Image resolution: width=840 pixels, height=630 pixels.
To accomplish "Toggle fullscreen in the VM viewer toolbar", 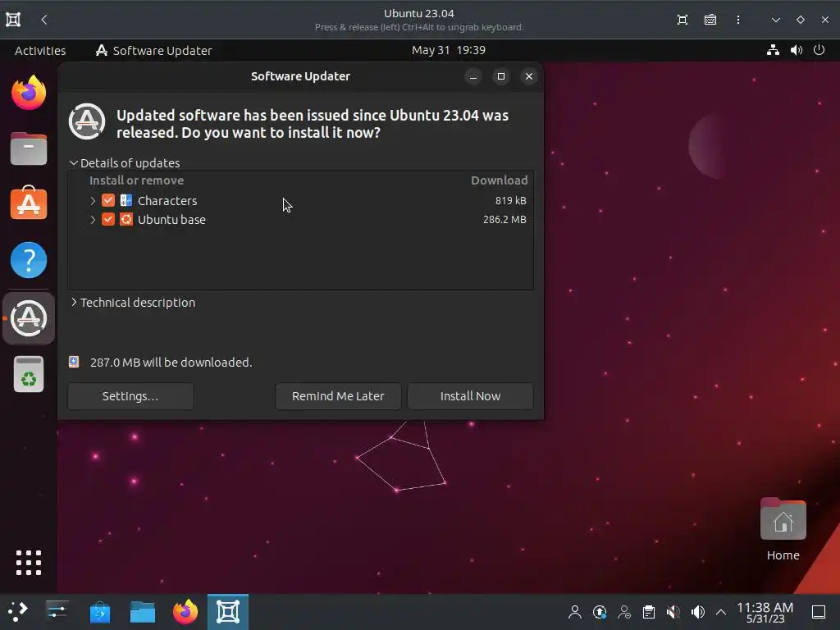I will click(x=682, y=20).
